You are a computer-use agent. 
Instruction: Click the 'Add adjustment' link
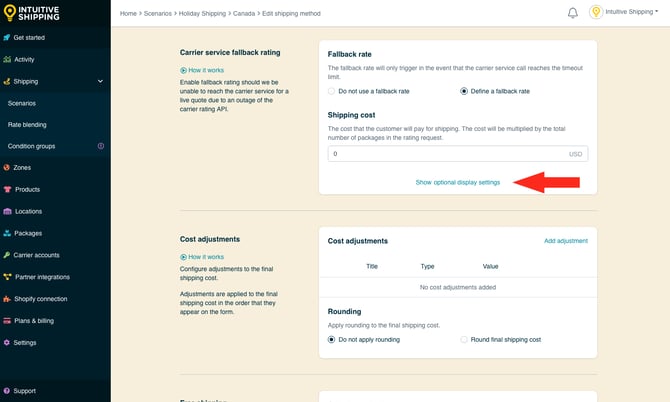pos(565,241)
